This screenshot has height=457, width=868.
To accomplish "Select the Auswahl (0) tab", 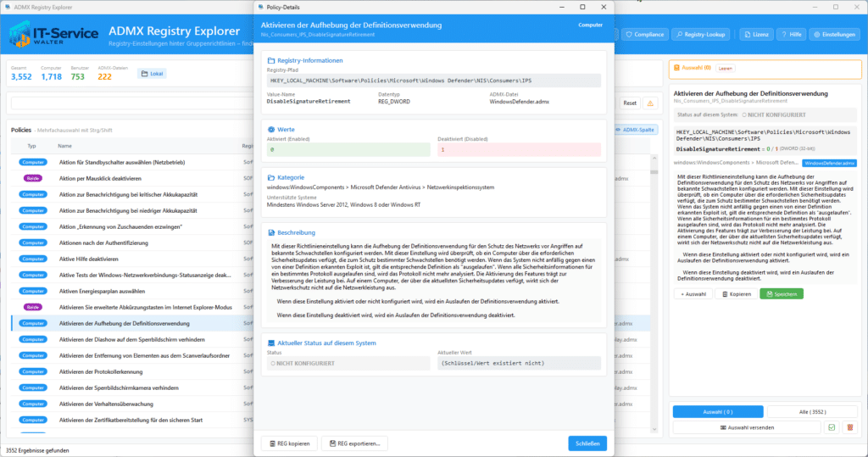I will click(x=718, y=411).
